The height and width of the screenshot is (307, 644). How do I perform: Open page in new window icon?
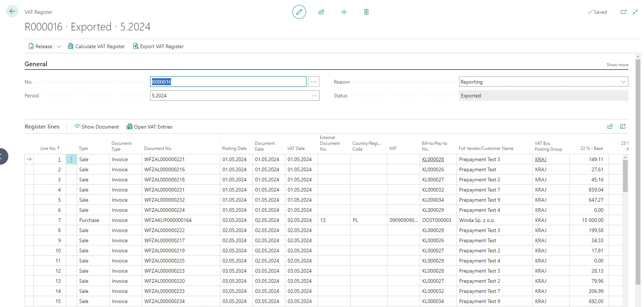click(x=623, y=12)
